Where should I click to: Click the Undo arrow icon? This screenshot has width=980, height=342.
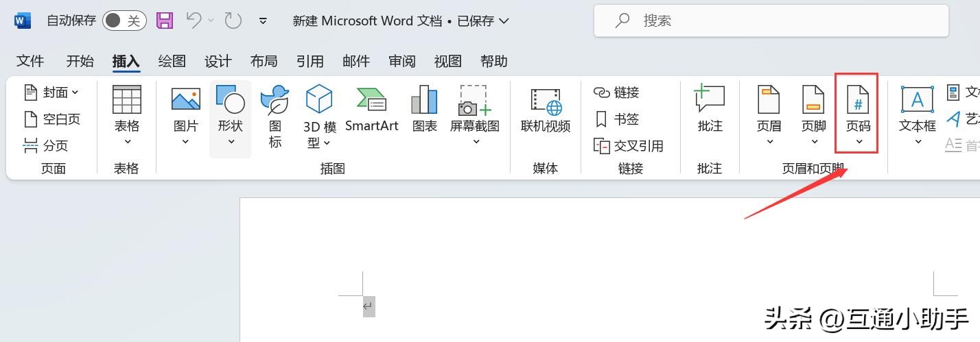pyautogui.click(x=194, y=21)
